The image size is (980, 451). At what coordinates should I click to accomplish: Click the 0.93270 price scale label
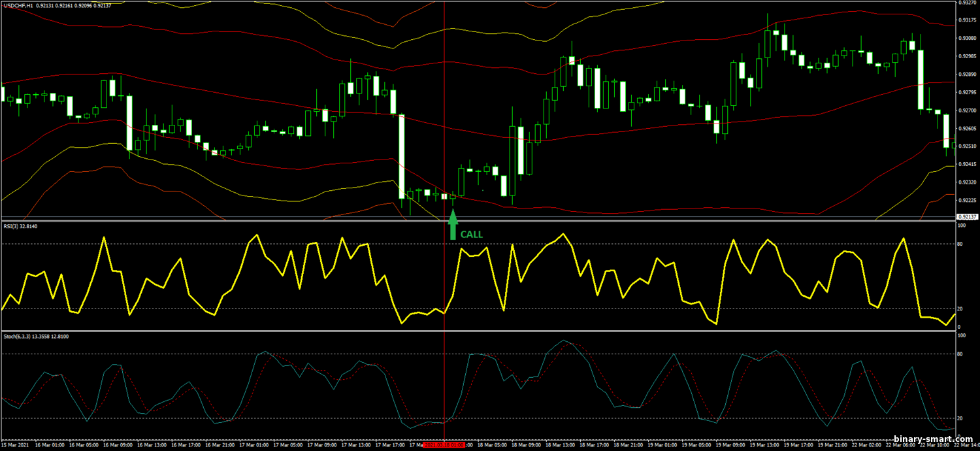point(967,3)
